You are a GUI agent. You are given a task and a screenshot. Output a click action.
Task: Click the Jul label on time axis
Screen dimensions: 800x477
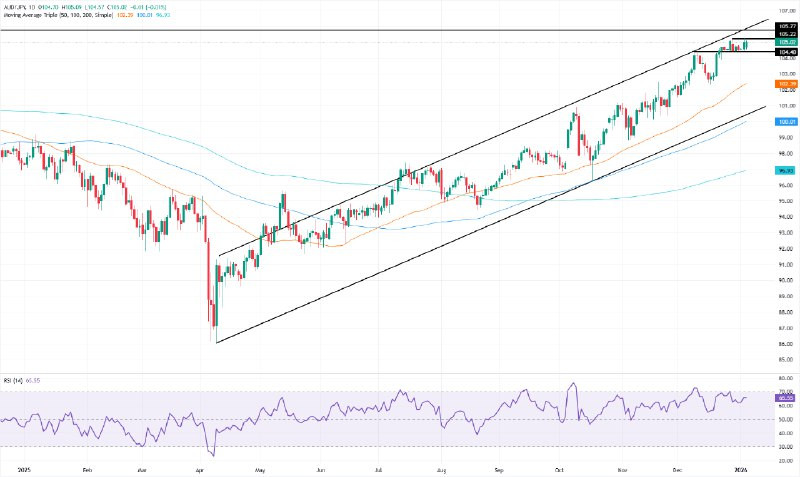click(380, 468)
